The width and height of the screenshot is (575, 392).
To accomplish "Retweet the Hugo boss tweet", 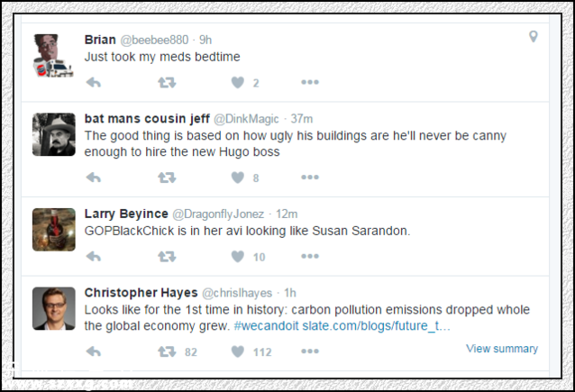I will click(x=167, y=178).
